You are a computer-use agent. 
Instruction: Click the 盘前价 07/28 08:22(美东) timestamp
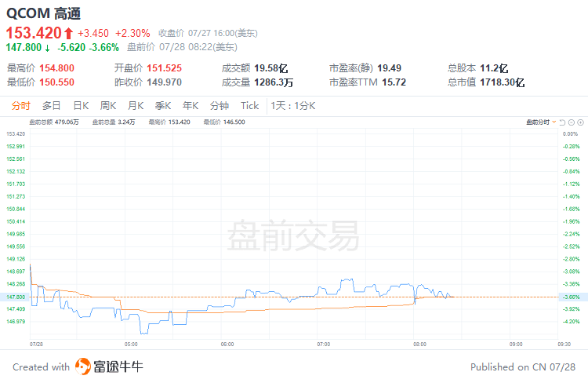pos(182,47)
